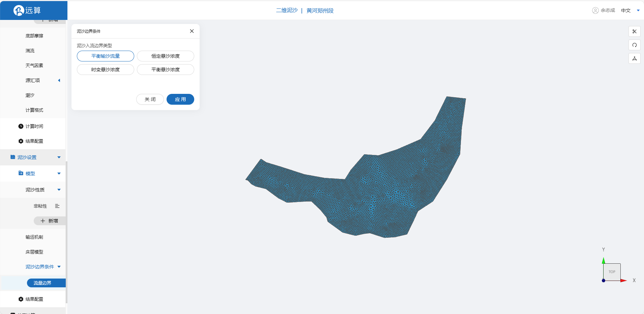Click the 远算 logo
Image resolution: width=644 pixels, height=314 pixels.
[x=27, y=10]
